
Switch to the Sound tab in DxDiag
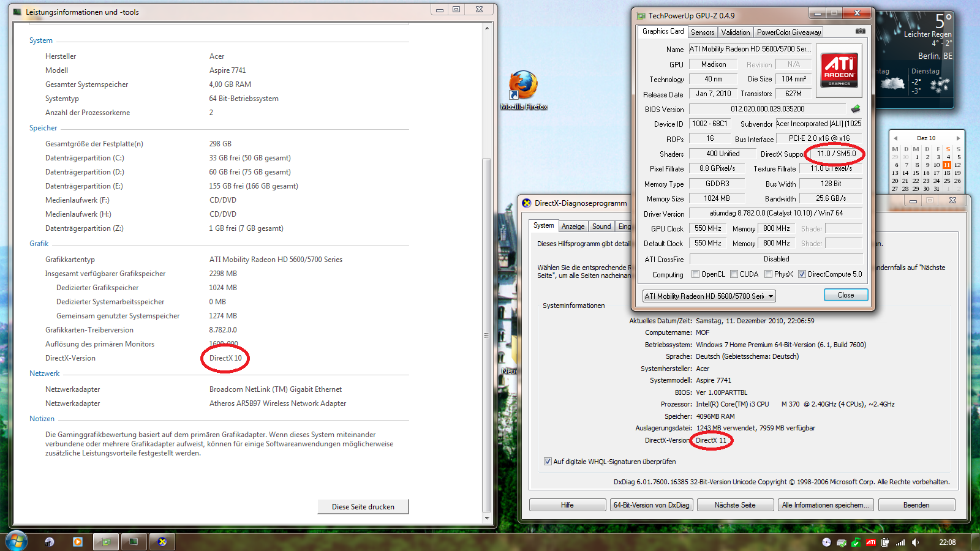601,227
